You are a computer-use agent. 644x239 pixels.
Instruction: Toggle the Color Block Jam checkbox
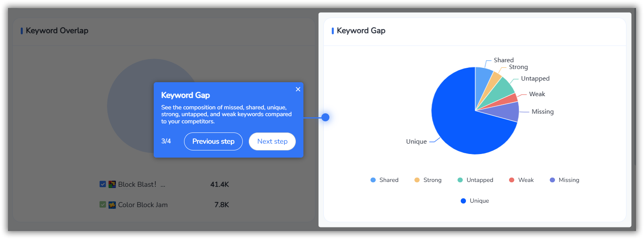tap(103, 205)
